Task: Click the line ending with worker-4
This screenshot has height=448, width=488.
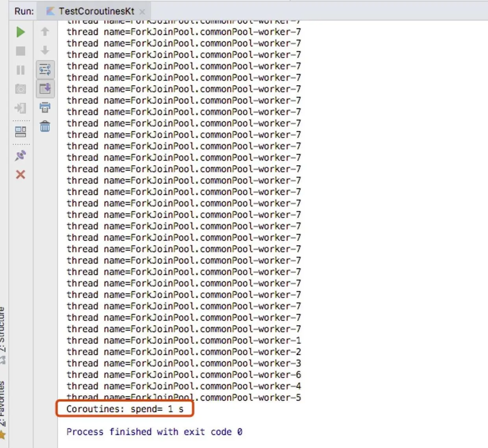Action: click(184, 386)
